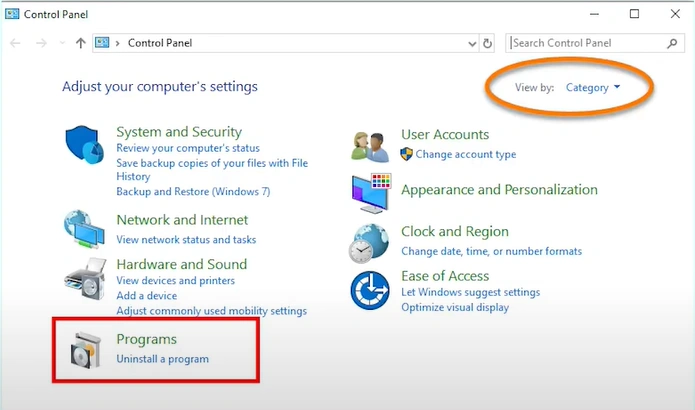
Task: Open the recent locations dropdown arrow
Action: 62,43
